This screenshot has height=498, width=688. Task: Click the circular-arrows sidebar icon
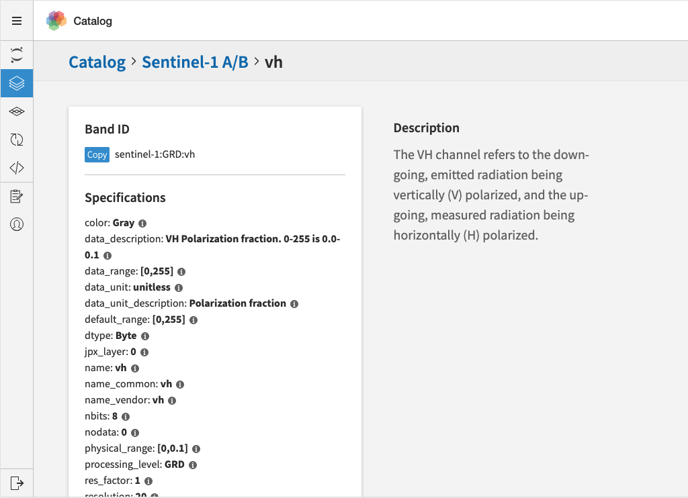coord(17,140)
